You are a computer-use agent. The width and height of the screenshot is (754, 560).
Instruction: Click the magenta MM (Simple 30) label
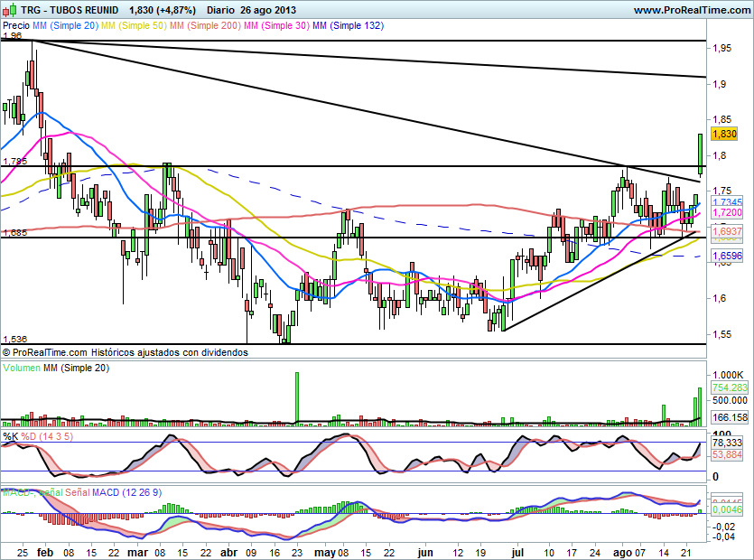pos(276,26)
